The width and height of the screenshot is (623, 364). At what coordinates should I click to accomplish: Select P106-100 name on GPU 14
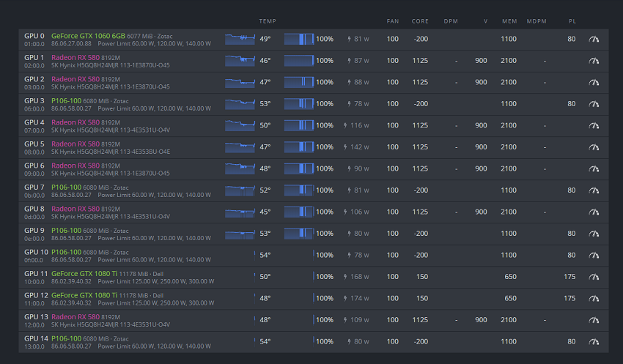pyautogui.click(x=67, y=338)
